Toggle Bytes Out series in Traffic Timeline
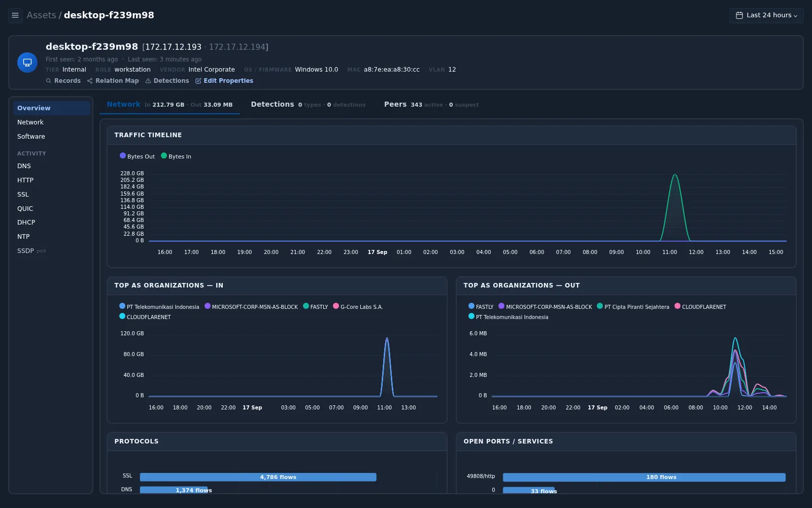Screen dimensions: 812x508 (138, 156)
